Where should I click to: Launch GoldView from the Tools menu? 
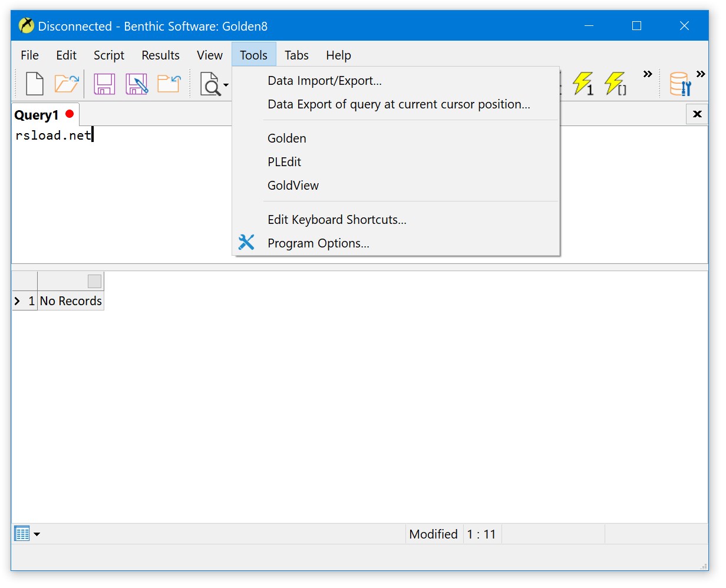[x=293, y=186]
